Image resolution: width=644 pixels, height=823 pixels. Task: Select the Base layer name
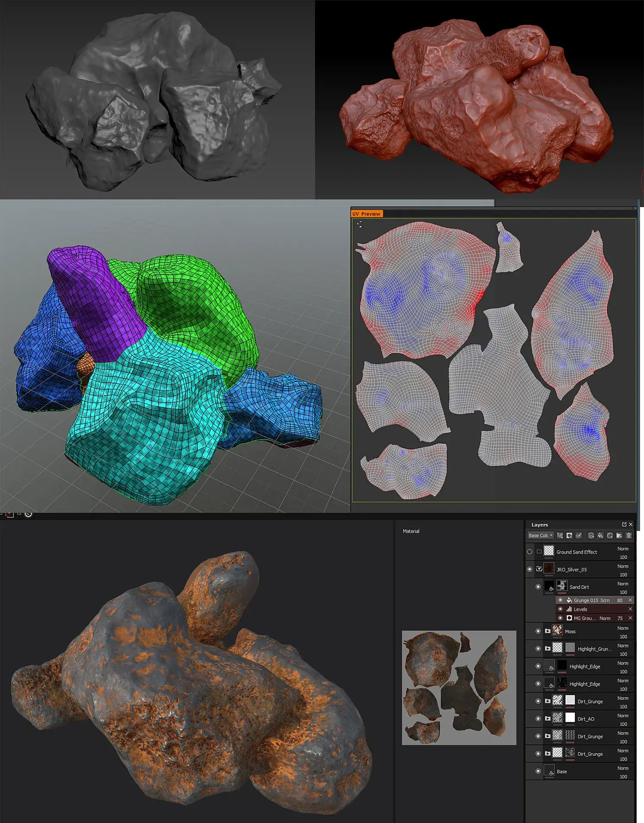tap(562, 771)
